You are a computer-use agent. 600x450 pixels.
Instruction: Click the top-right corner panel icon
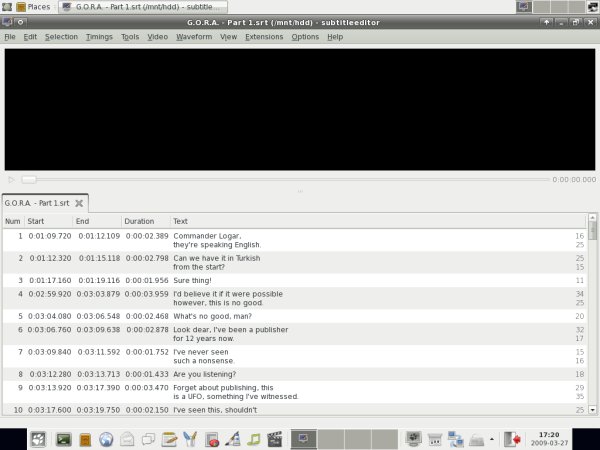click(x=593, y=7)
